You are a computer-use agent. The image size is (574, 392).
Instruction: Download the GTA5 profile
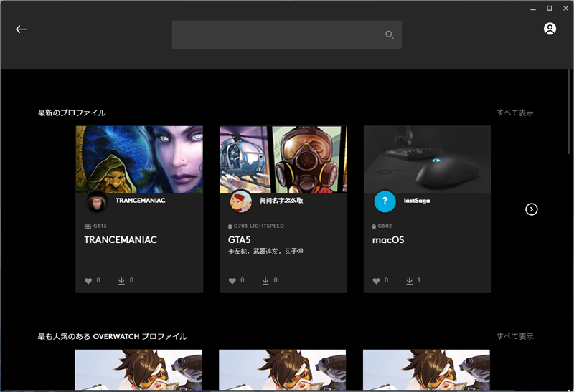tap(265, 281)
